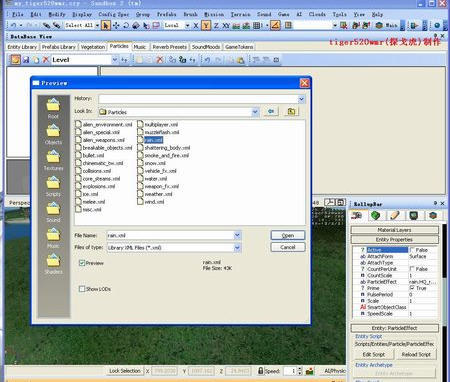The width and height of the screenshot is (450, 382).
Task: Enable the Show LODs checkbox
Action: click(82, 289)
